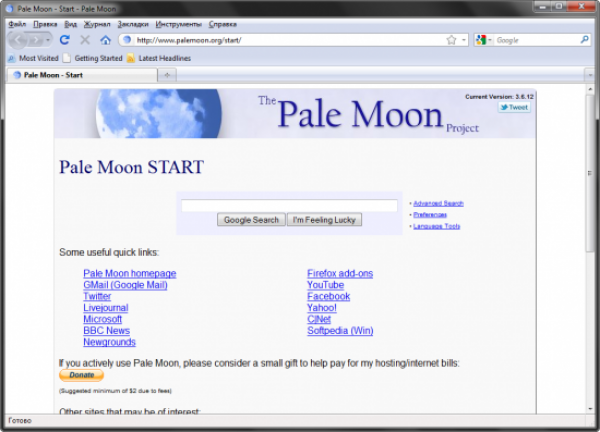Reload the page with the Refresh icon
The image size is (600, 432).
(65, 40)
